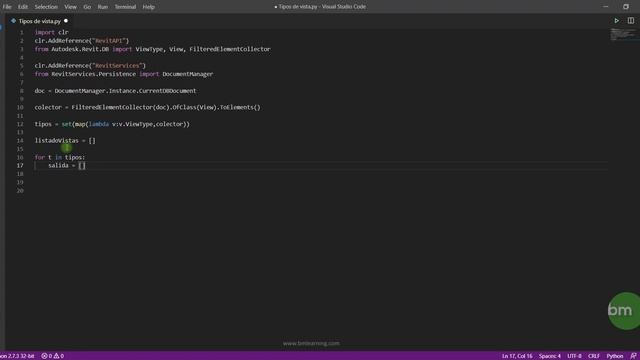Open the Edit menu
640x360 pixels.
23,7
